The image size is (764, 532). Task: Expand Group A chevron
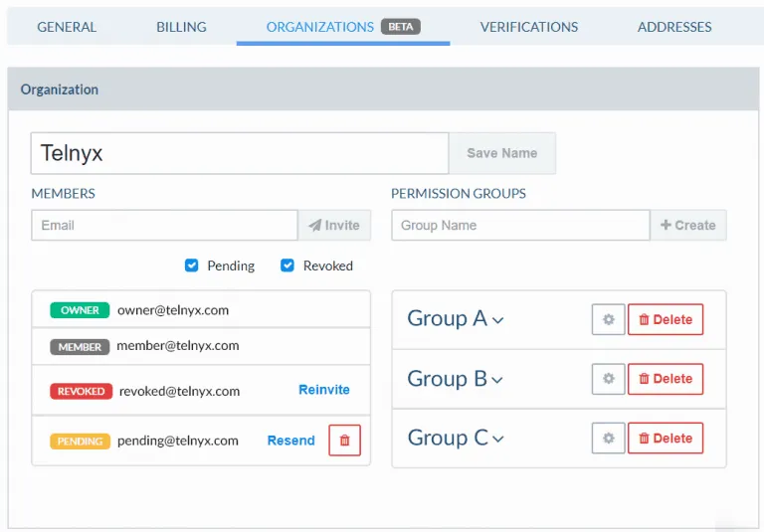[498, 320]
